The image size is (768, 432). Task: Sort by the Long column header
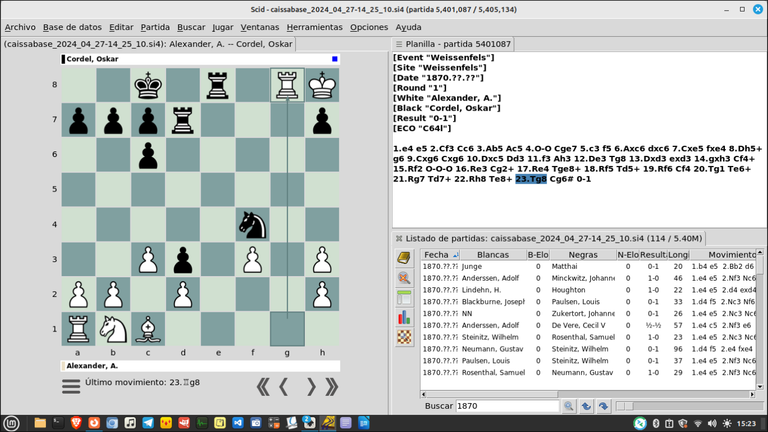(x=678, y=255)
